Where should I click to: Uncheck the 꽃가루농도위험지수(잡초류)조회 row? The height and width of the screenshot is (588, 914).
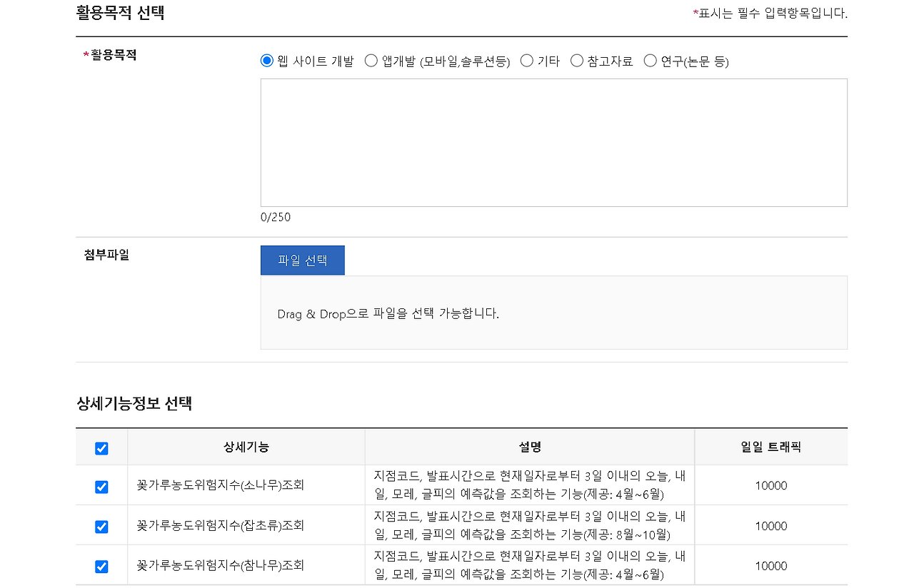[x=101, y=526]
